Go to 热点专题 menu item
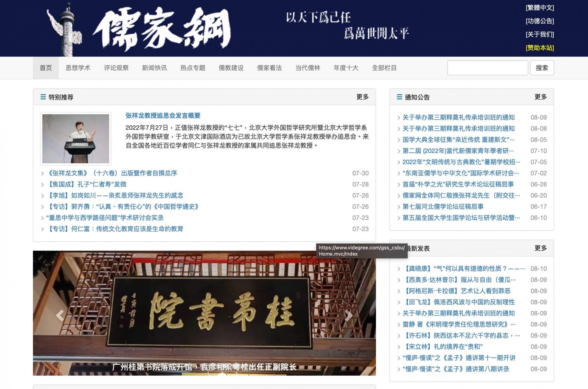 click(x=193, y=68)
